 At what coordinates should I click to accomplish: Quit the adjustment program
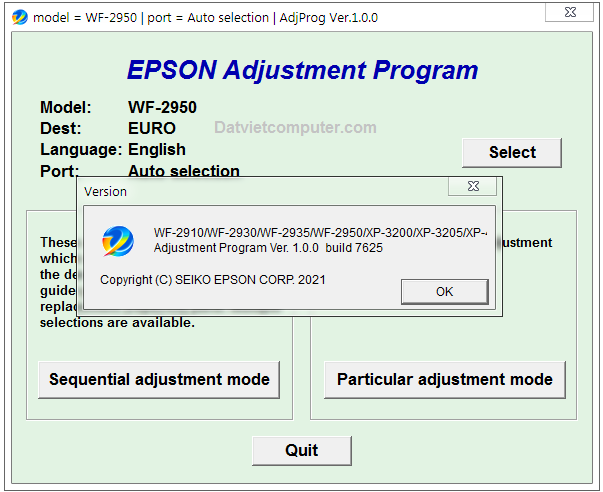(x=301, y=450)
